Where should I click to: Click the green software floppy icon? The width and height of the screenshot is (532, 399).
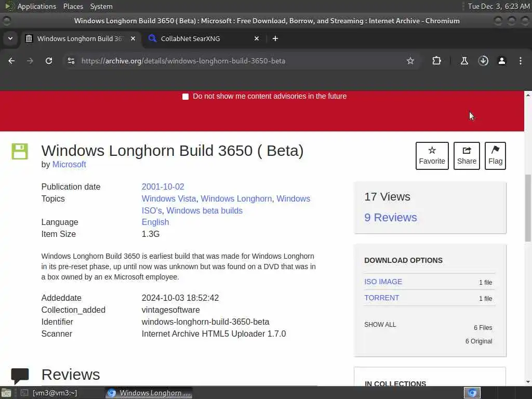(20, 151)
